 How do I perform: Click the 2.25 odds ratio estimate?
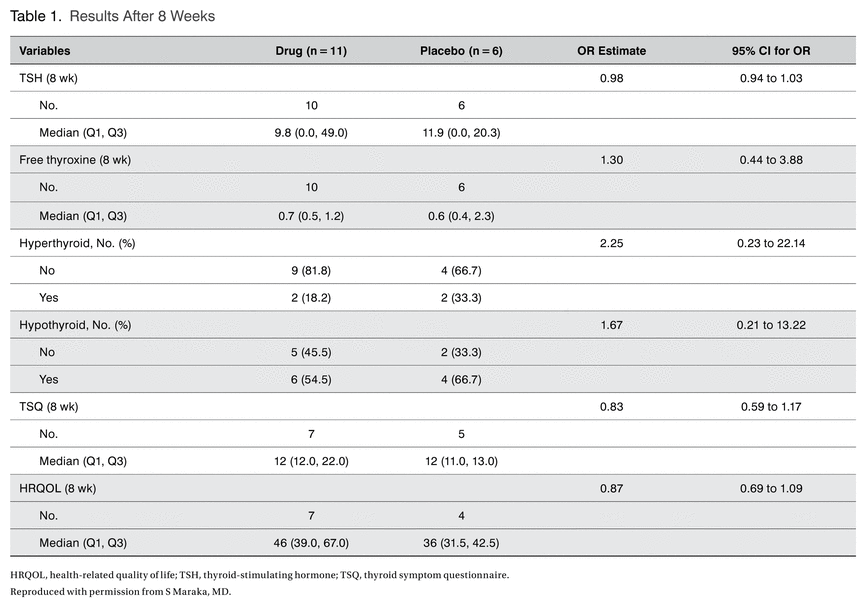click(611, 242)
